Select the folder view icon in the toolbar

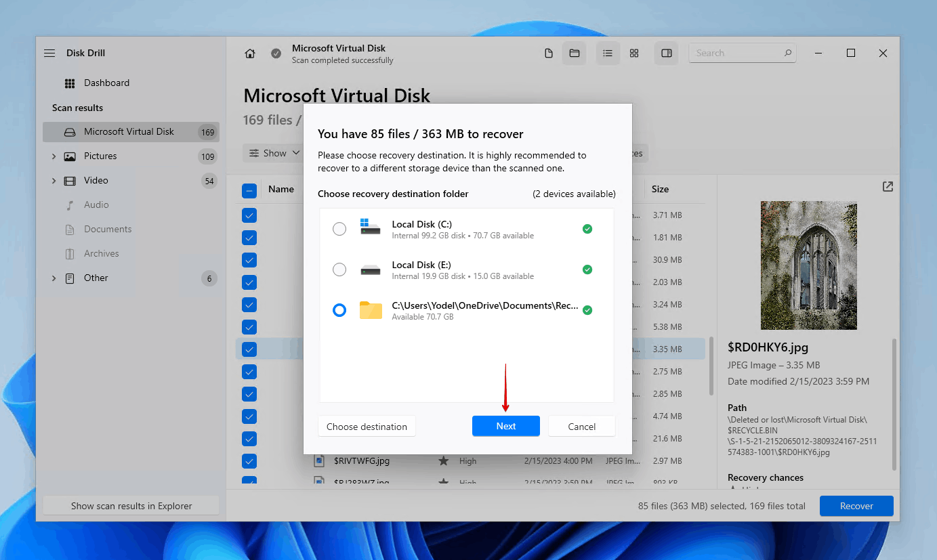[575, 53]
